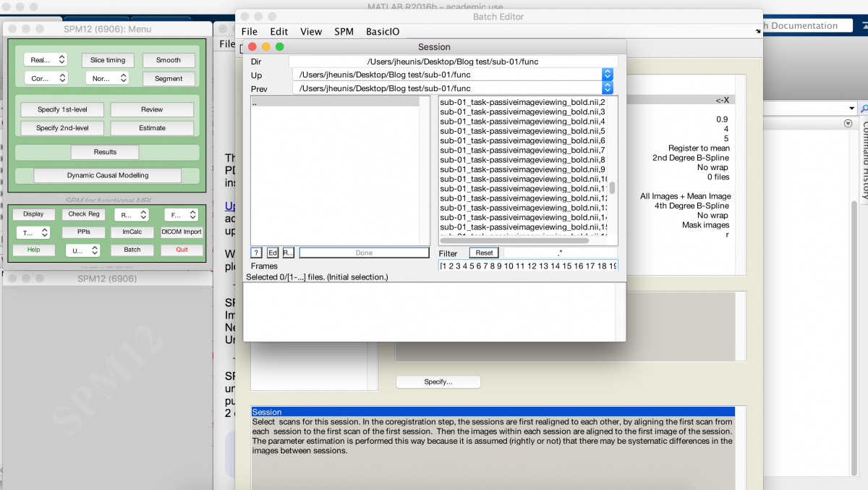Click the 'Register to mean' value in Batch Editor

698,148
